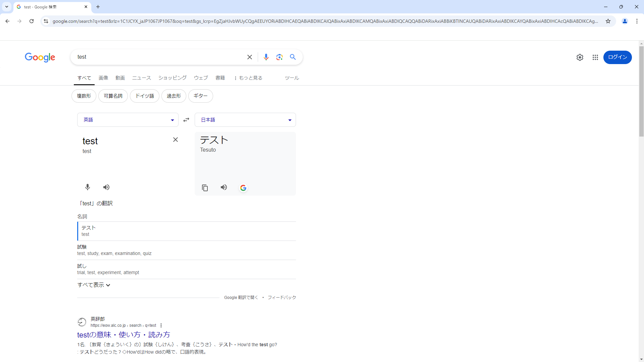Screen dimensions: 644x362
Task: Open Chrome three-dot menu
Action: tap(637, 21)
